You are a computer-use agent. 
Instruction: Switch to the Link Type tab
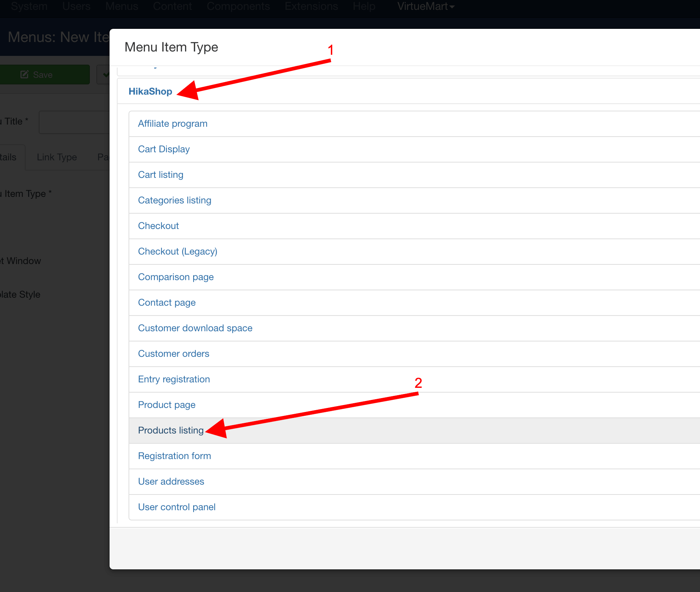point(57,157)
